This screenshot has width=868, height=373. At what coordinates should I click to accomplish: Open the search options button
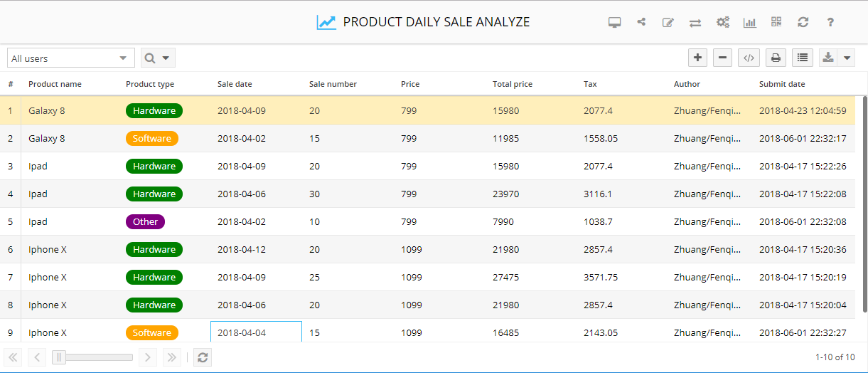point(158,58)
